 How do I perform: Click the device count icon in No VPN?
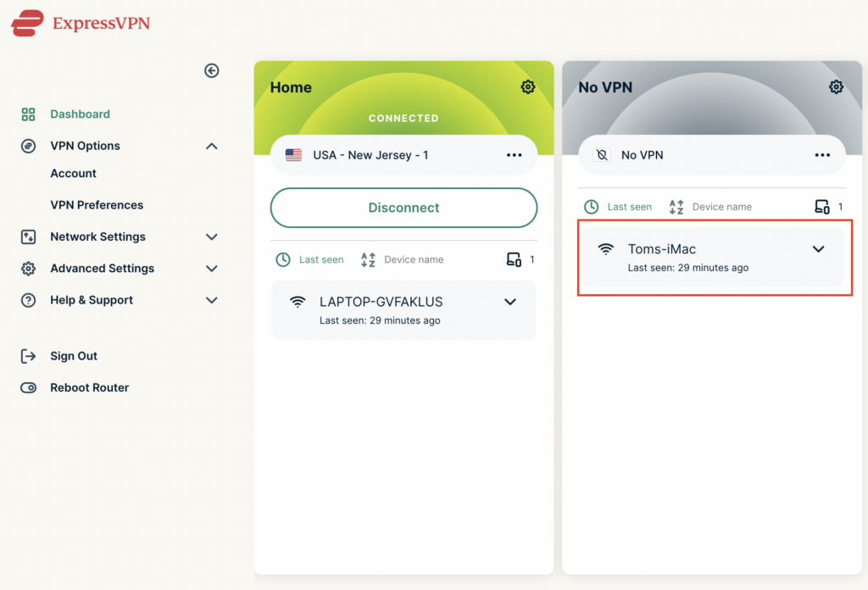point(822,207)
